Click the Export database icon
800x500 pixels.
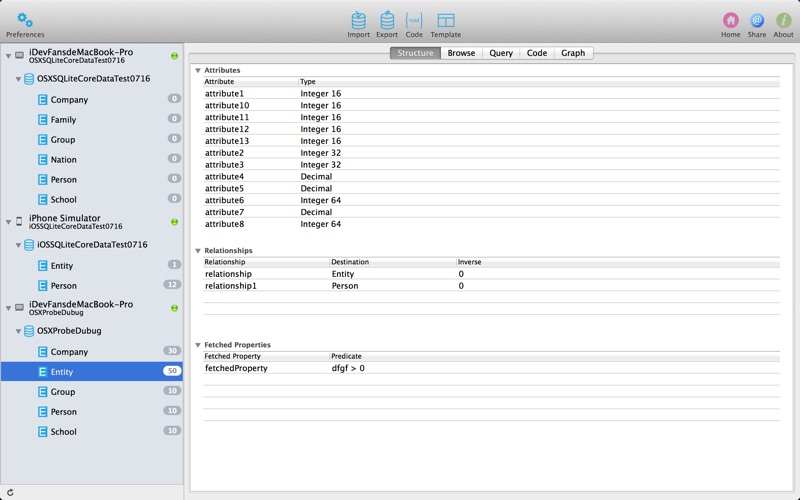386,20
